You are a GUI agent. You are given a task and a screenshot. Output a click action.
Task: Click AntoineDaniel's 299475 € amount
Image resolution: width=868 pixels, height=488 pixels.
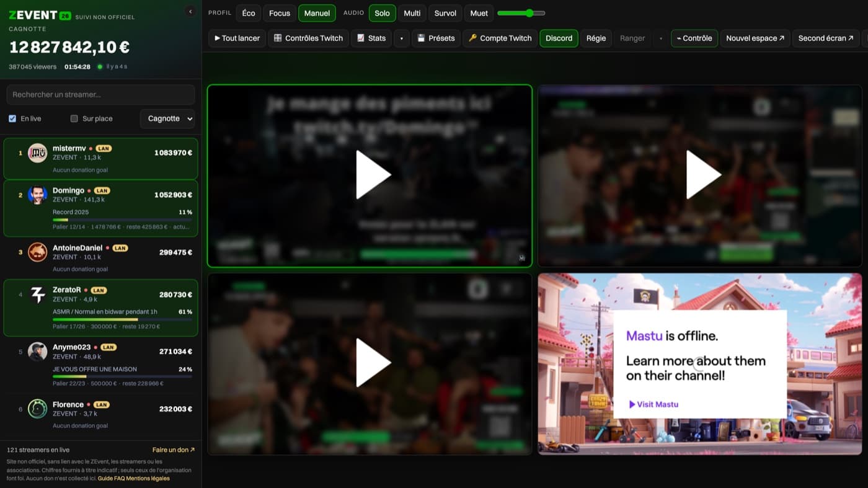click(x=175, y=252)
